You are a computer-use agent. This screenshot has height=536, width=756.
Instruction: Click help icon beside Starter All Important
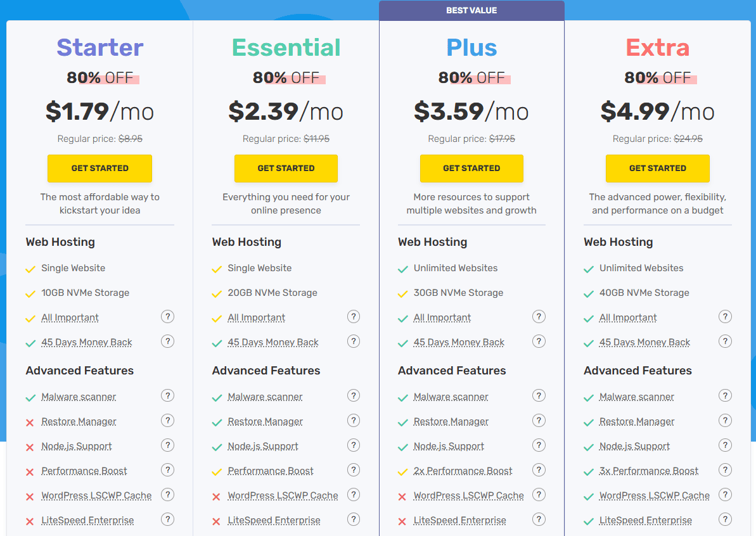tap(167, 317)
